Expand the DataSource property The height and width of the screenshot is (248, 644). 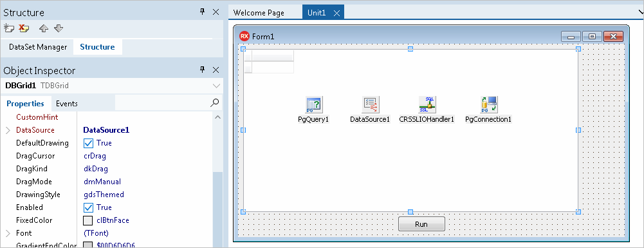tap(8, 130)
